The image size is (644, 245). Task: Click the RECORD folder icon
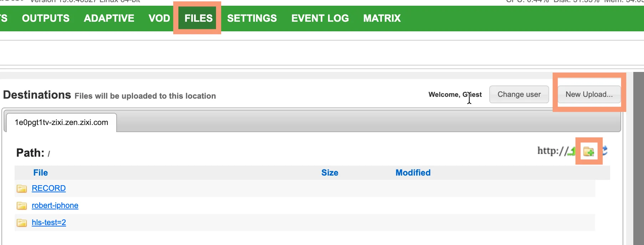(22, 188)
